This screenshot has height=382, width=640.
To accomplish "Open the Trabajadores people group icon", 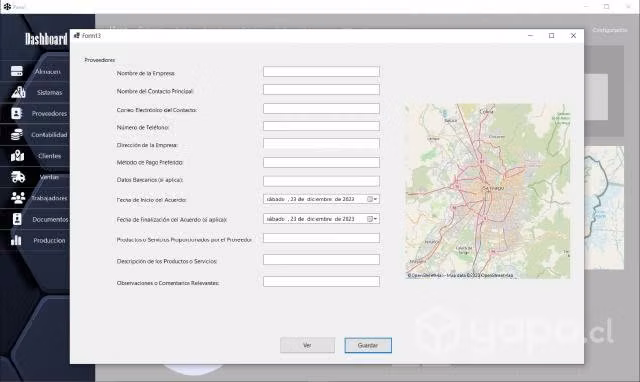I will tap(18, 198).
